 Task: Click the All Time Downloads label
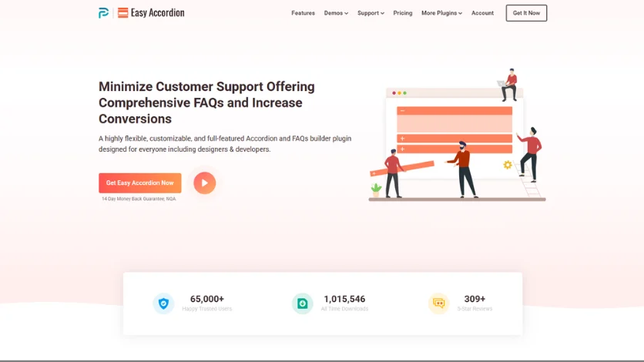(344, 309)
